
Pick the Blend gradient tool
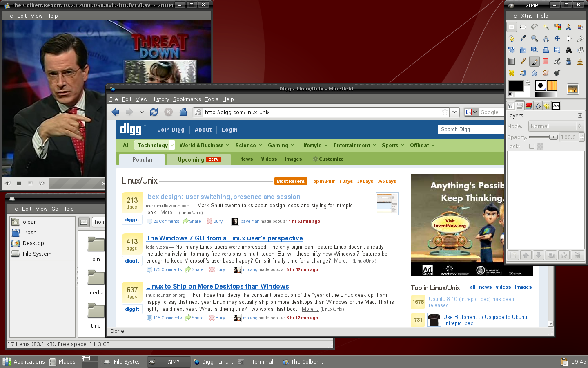[x=512, y=61]
